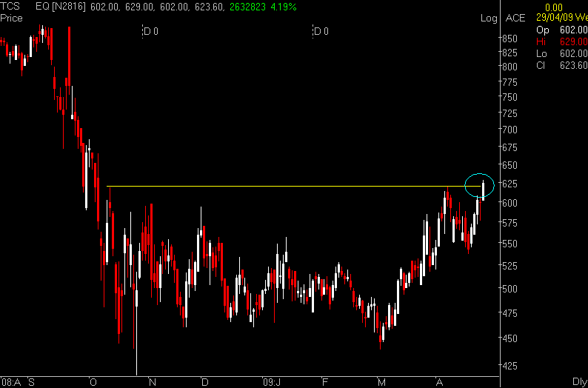
Task: Click the Dly timeframe indicator
Action: (x=581, y=381)
